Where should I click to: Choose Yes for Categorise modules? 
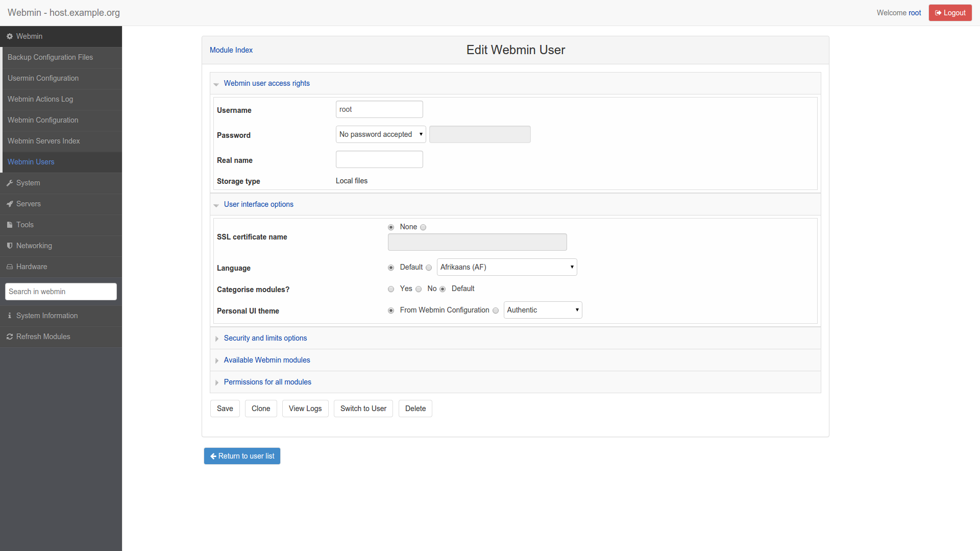pyautogui.click(x=391, y=289)
